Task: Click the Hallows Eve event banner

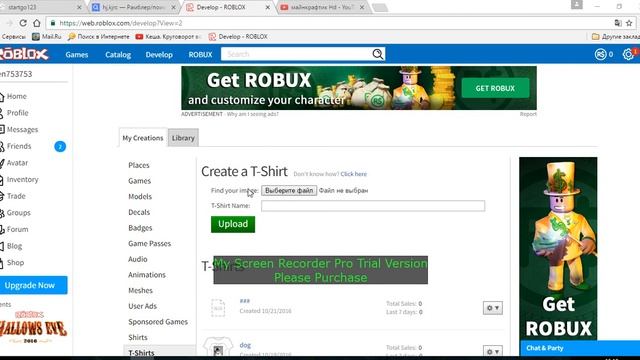Action: [x=33, y=328]
